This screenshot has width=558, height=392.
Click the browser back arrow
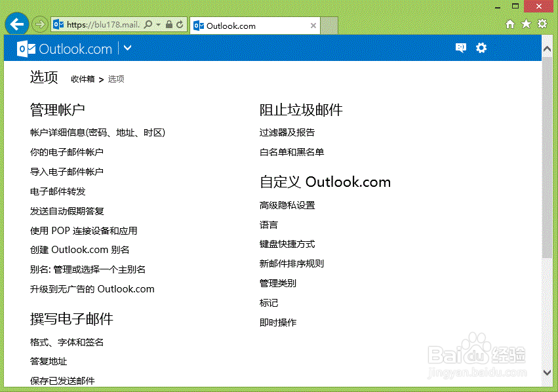[16, 24]
